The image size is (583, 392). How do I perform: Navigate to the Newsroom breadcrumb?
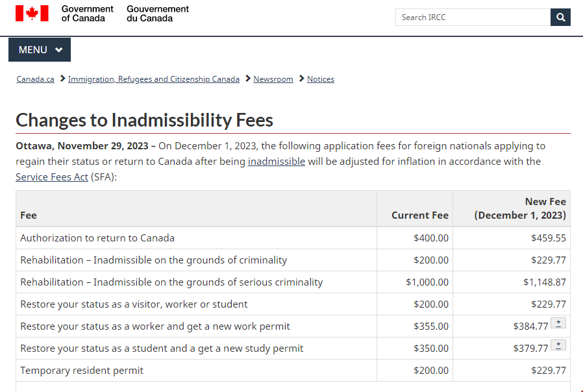click(273, 79)
